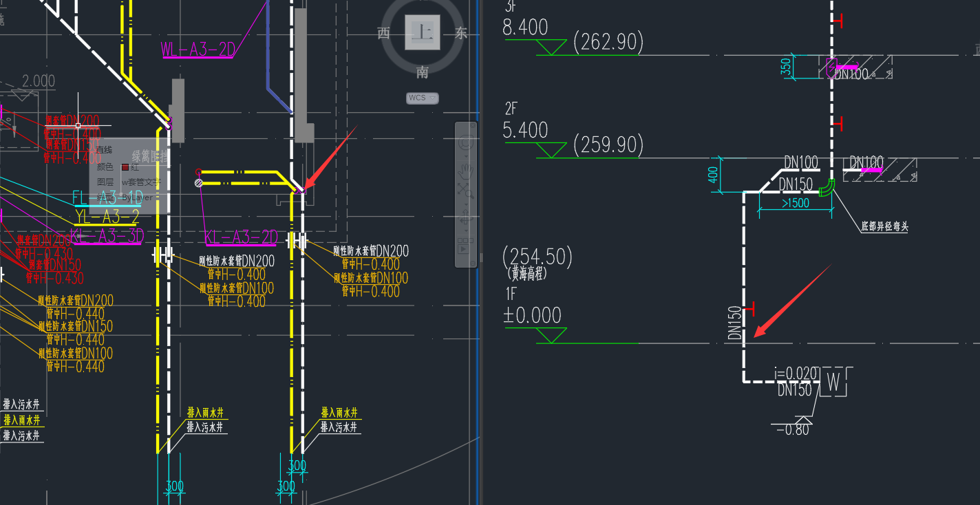
Task: Select the boxed W well symbol
Action: (833, 383)
